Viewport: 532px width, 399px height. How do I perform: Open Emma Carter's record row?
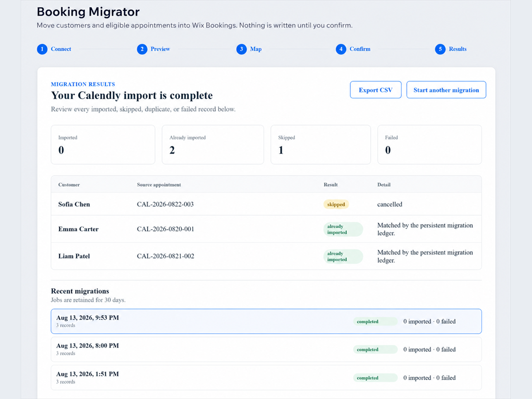pos(266,229)
